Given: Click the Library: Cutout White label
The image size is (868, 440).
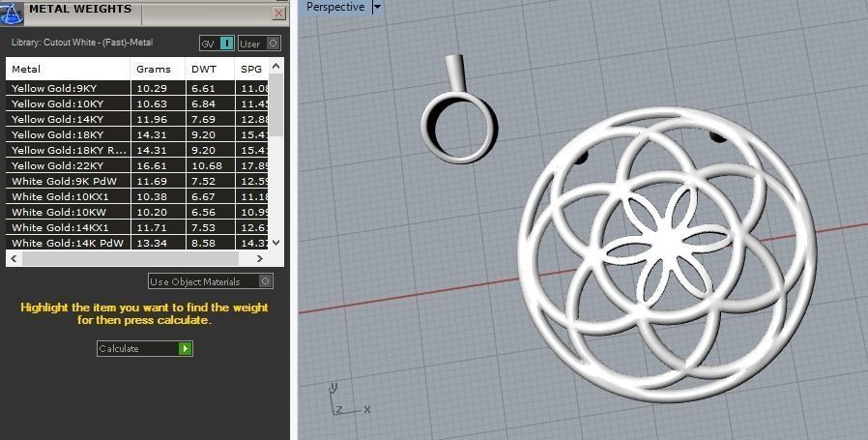Looking at the screenshot, I should 82,43.
